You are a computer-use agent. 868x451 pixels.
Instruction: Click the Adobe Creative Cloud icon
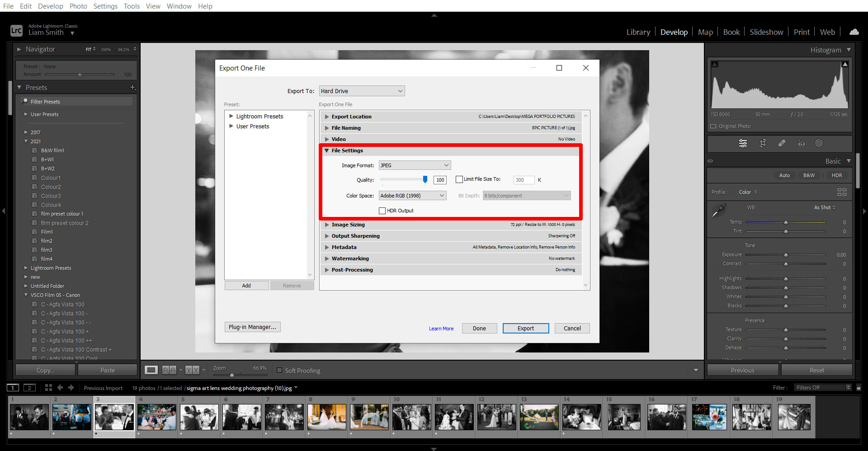pos(854,32)
